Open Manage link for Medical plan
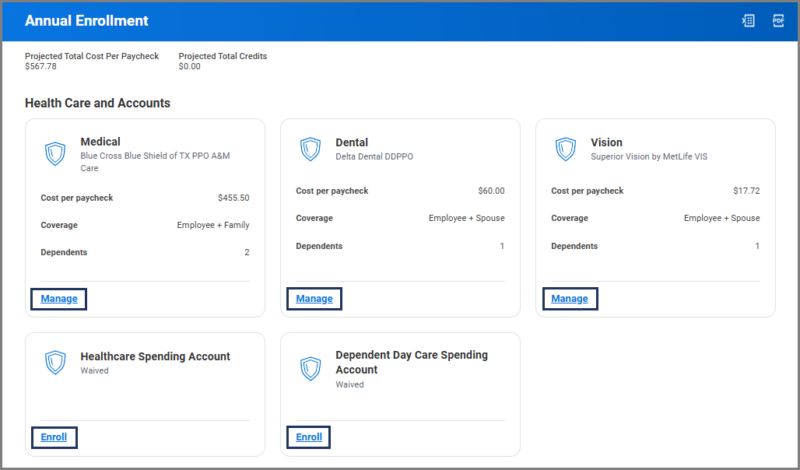This screenshot has width=800, height=470. [x=59, y=299]
